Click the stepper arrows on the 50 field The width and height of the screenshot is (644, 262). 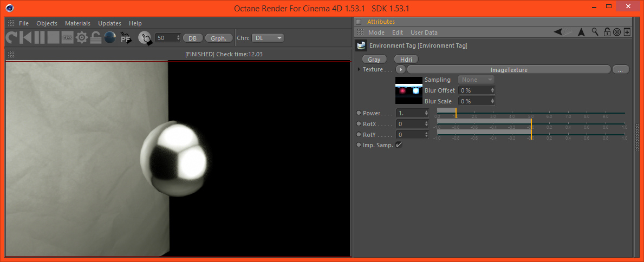point(178,38)
